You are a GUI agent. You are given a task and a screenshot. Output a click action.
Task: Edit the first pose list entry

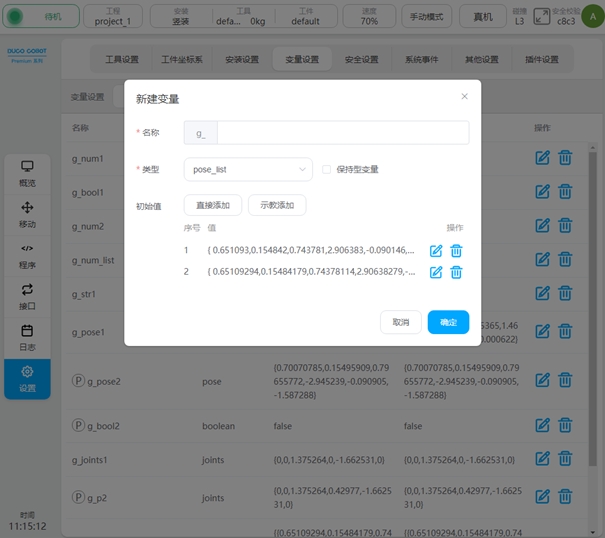click(x=436, y=250)
